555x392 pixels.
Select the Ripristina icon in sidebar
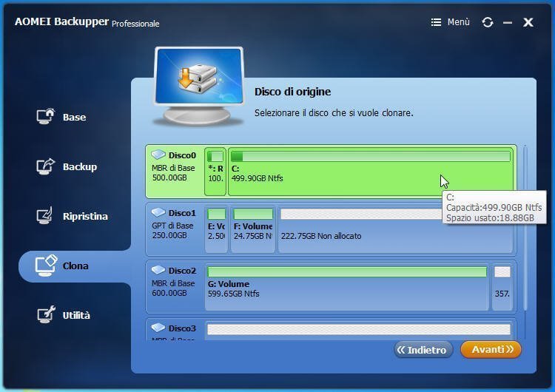click(x=45, y=215)
